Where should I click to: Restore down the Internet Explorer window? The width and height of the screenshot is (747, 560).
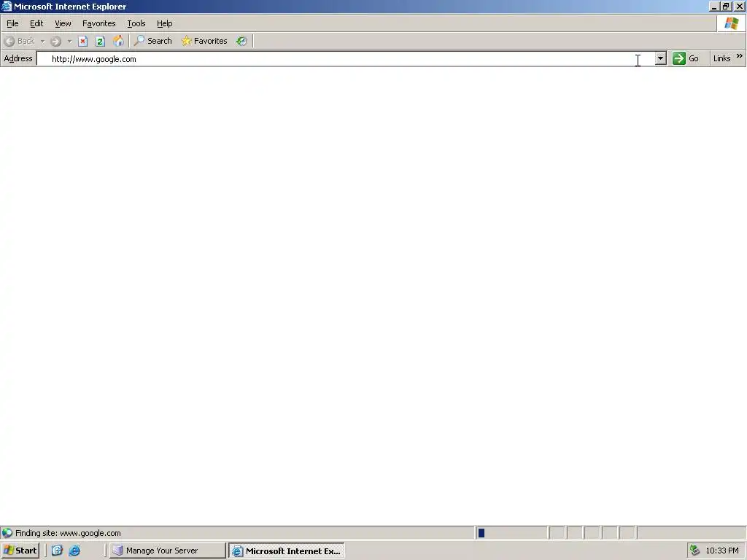coord(726,7)
